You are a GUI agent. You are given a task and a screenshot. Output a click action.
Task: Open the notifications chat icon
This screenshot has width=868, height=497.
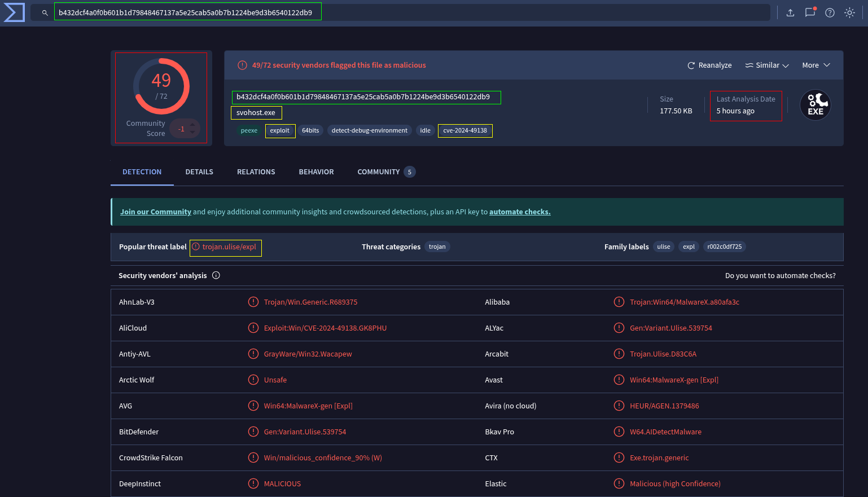point(810,12)
